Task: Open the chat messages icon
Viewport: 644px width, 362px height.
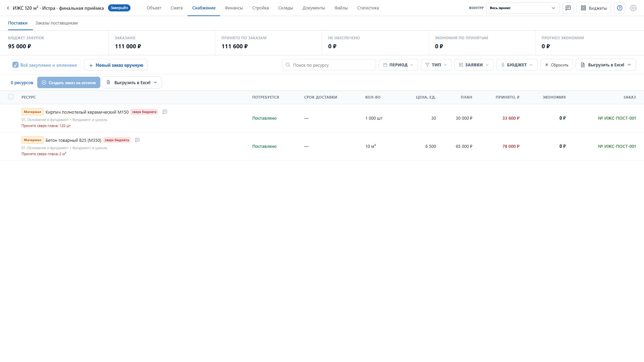Action: 568,8
